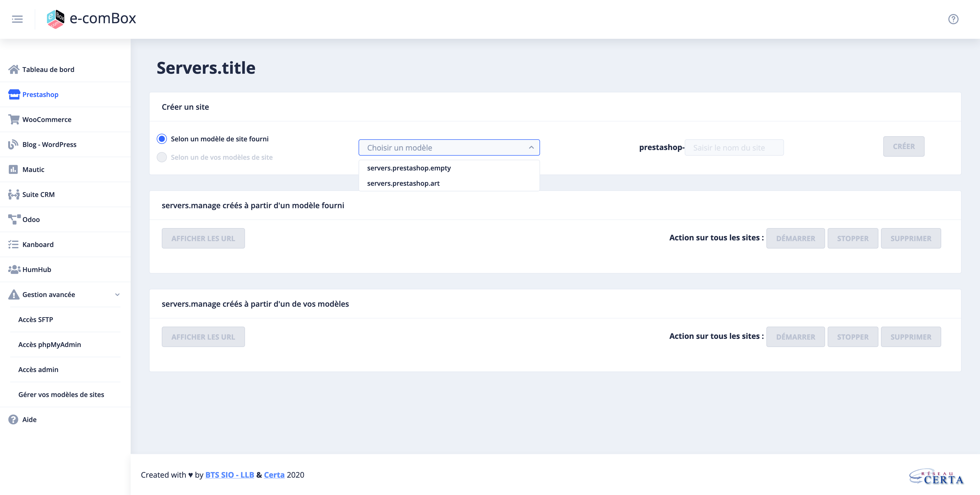Follow the Certa footer link

(x=274, y=475)
